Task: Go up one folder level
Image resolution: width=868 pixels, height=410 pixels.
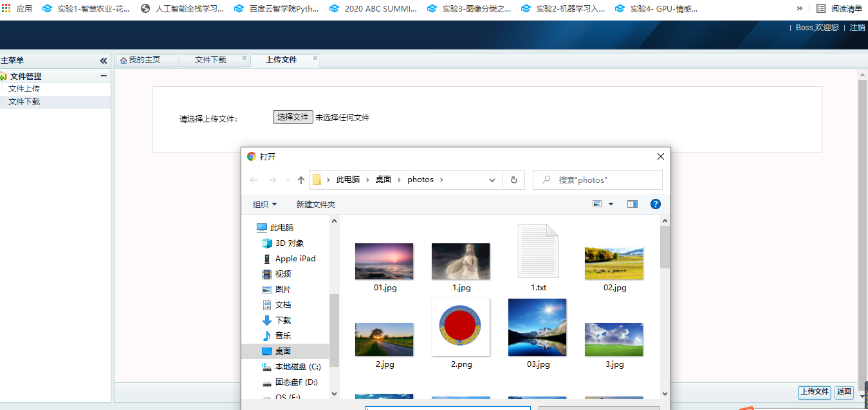Action: (300, 180)
